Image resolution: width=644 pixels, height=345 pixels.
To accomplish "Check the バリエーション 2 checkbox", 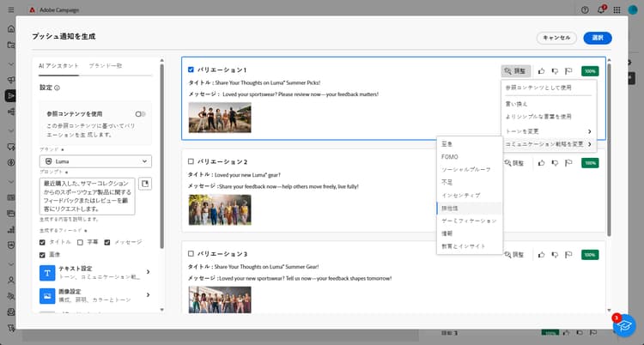I will (x=191, y=161).
